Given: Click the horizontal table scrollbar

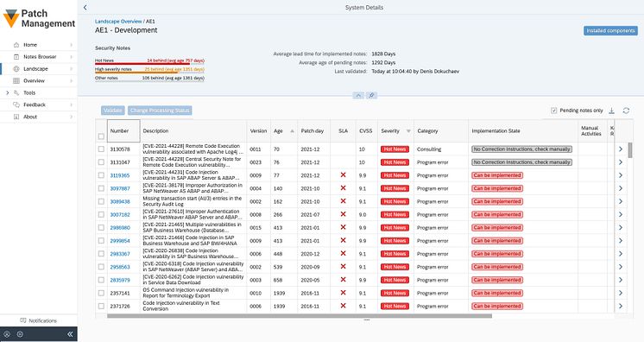Looking at the screenshot, I should click(x=300, y=316).
